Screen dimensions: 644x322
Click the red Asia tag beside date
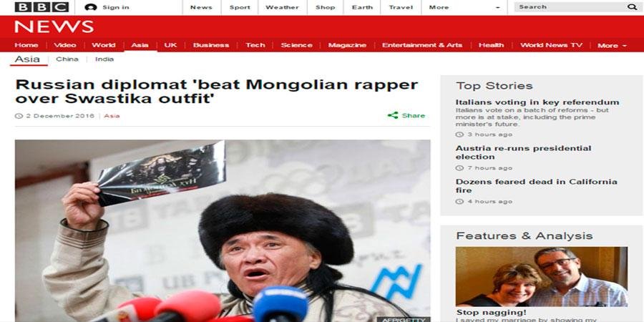pos(112,116)
